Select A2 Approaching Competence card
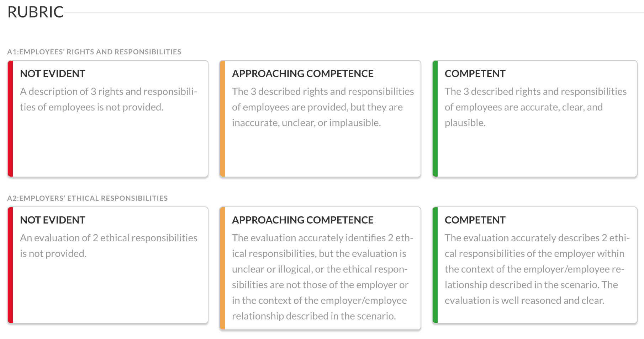This screenshot has height=339, width=644. [x=320, y=268]
